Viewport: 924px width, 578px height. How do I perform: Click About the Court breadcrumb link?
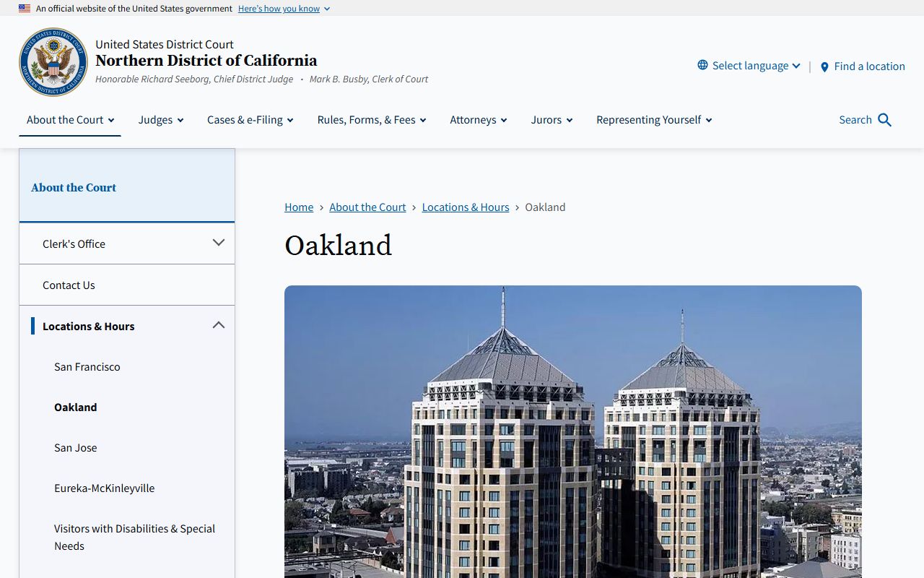point(367,207)
